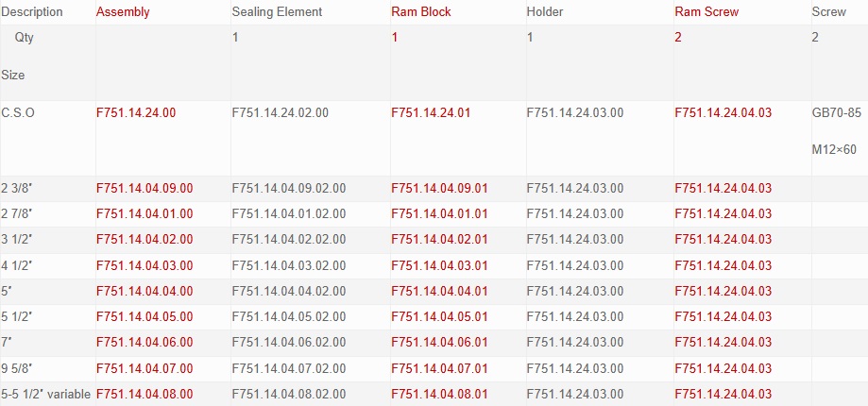Viewport: 868px width, 406px height.
Task: Click assembly F751.14.04.05.00 for 5 1/2"
Action: [x=145, y=316]
